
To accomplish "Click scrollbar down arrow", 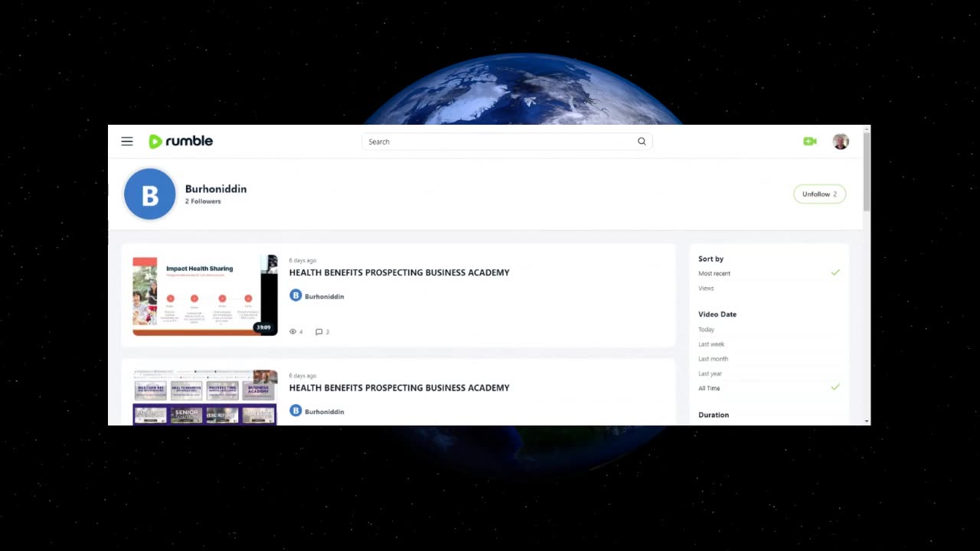I will pos(867,422).
